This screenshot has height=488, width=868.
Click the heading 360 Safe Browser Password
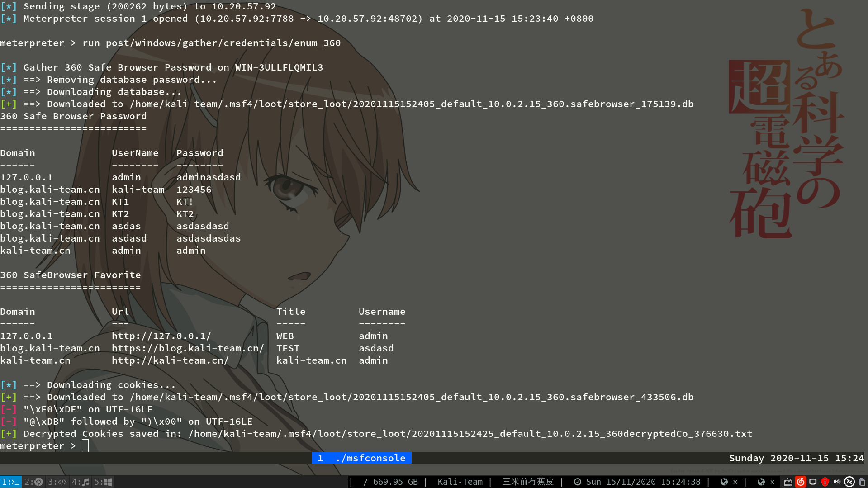click(x=73, y=116)
